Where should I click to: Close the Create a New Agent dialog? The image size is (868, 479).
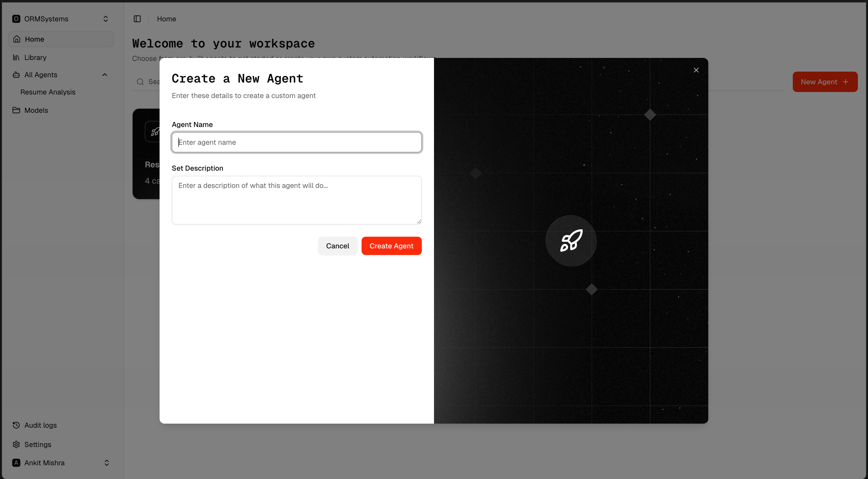(x=696, y=70)
